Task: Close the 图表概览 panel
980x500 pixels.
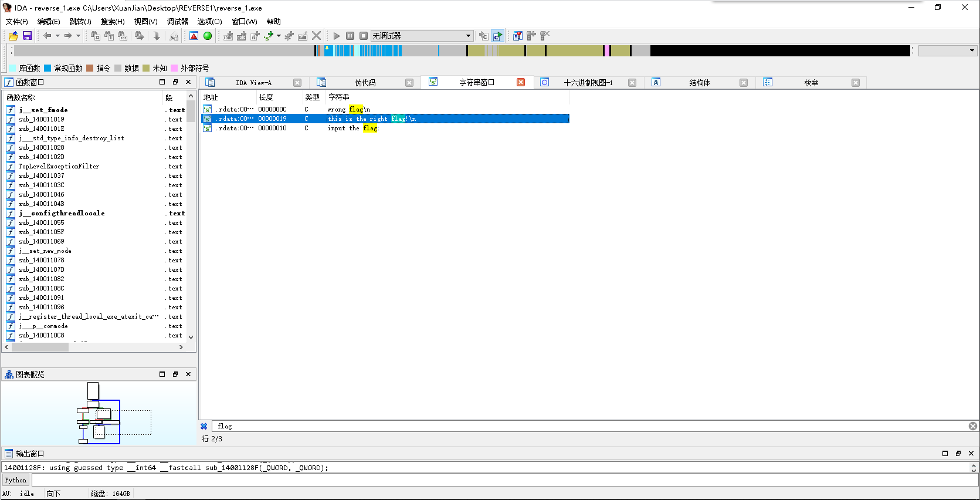Action: click(x=188, y=374)
